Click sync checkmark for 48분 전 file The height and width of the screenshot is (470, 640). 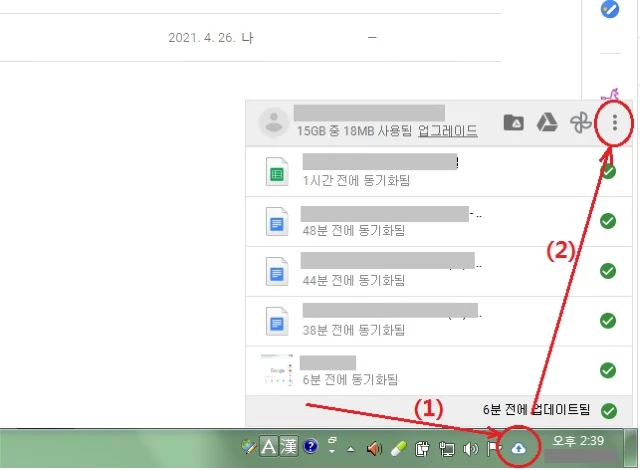tap(608, 221)
